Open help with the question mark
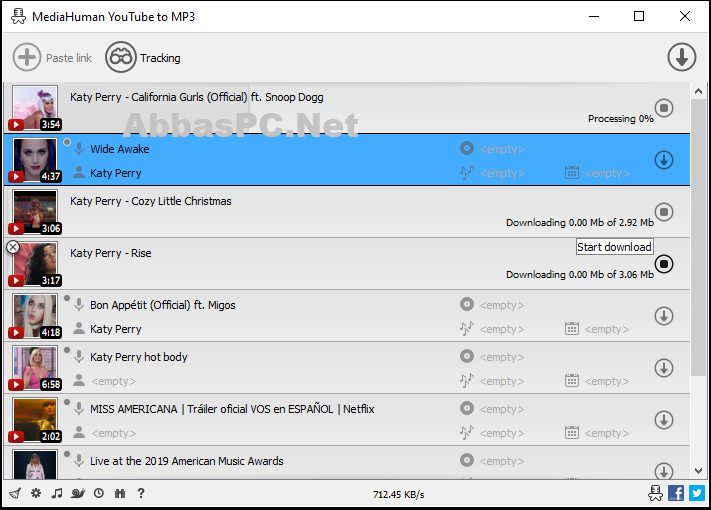Screen dimensions: 711x510 [141, 493]
